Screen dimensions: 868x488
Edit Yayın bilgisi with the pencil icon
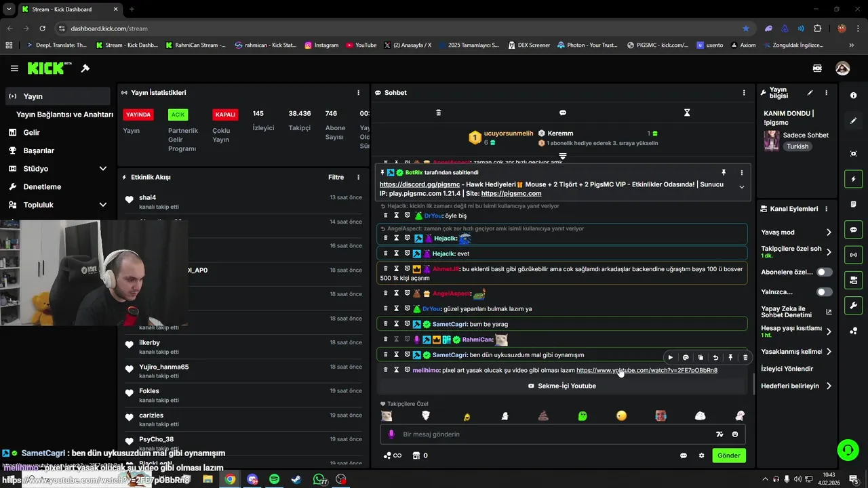click(x=810, y=93)
